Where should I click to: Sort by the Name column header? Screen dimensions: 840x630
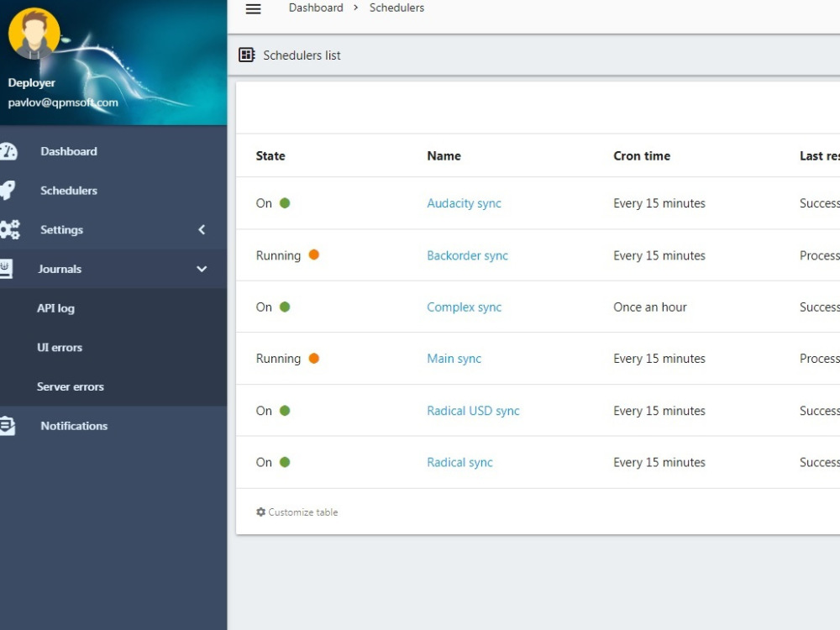pos(444,156)
